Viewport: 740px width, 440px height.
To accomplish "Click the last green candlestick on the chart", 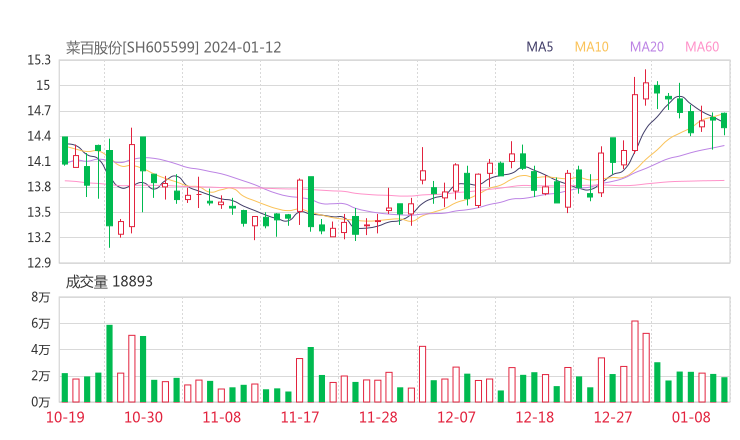I will tap(724, 123).
